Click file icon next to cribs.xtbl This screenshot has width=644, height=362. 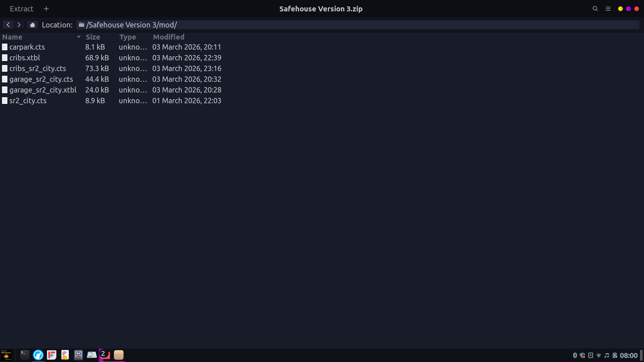point(5,58)
